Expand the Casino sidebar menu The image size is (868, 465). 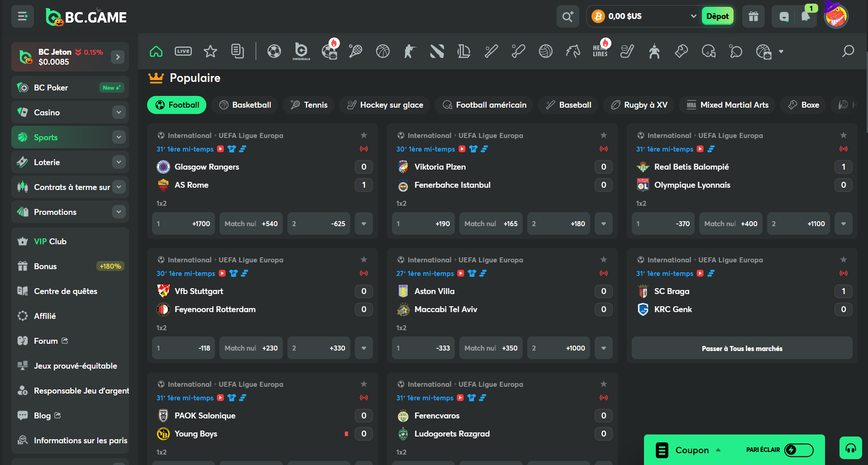click(x=119, y=112)
